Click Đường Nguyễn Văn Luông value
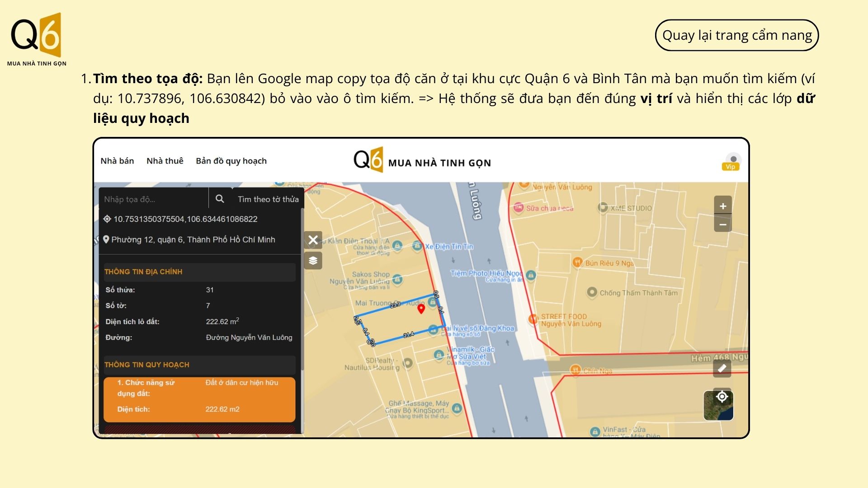The height and width of the screenshot is (488, 868). click(x=249, y=338)
